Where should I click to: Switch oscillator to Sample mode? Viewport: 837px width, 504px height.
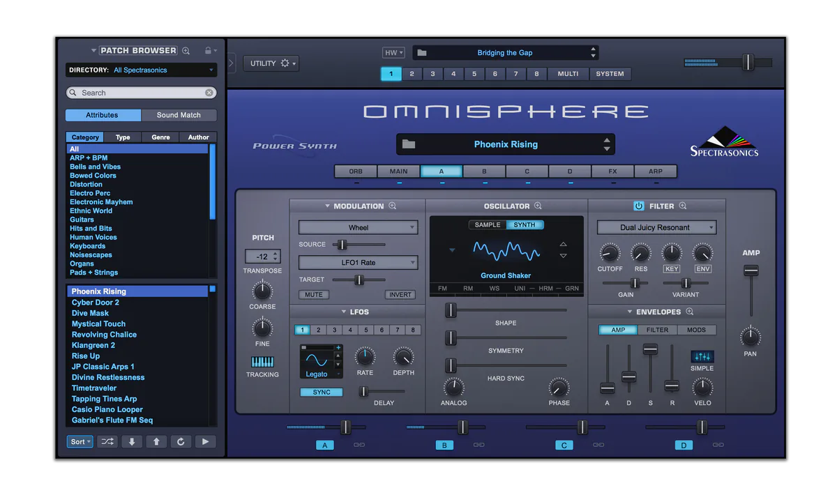point(488,225)
